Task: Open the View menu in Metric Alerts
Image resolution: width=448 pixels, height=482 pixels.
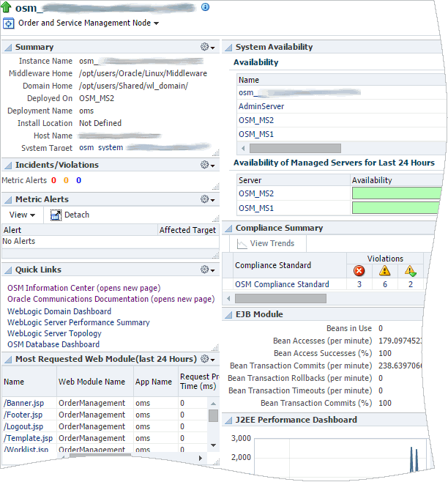Action: pyautogui.click(x=22, y=215)
